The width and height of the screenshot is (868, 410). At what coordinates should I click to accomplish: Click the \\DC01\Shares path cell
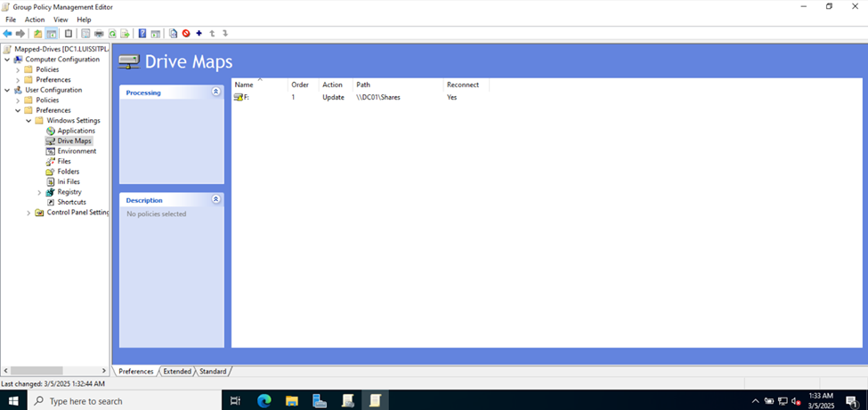point(378,97)
